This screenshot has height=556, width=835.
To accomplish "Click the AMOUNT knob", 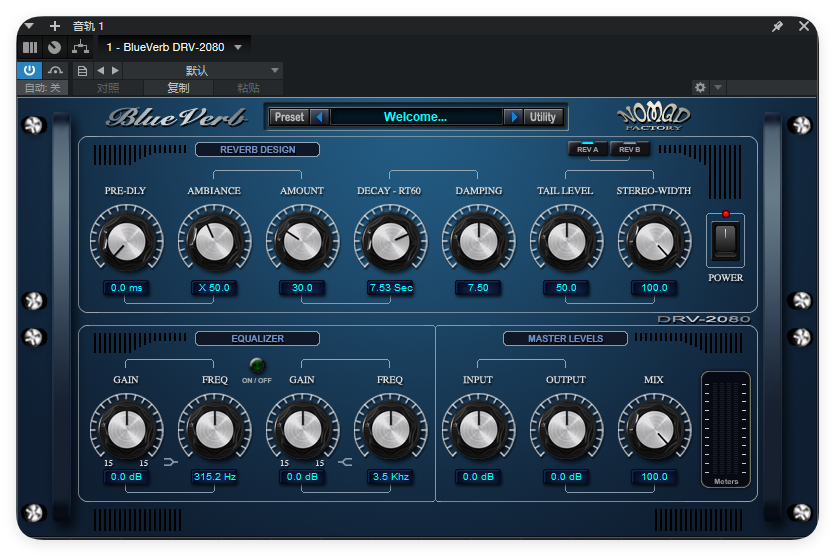I will [x=302, y=241].
